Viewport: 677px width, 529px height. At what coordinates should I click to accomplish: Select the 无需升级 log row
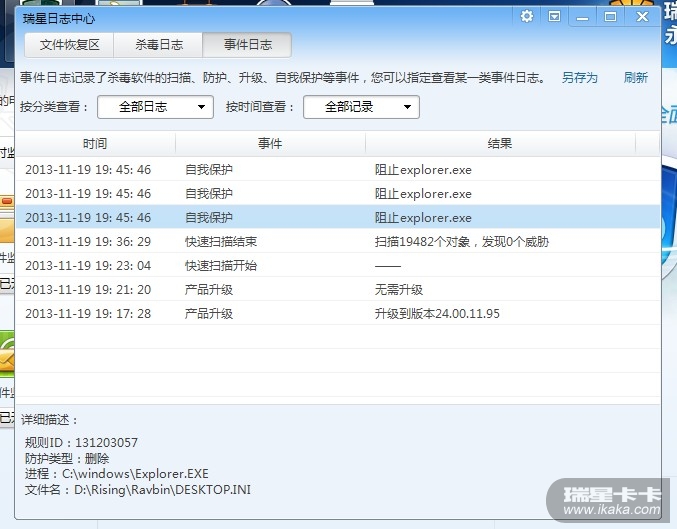point(338,289)
